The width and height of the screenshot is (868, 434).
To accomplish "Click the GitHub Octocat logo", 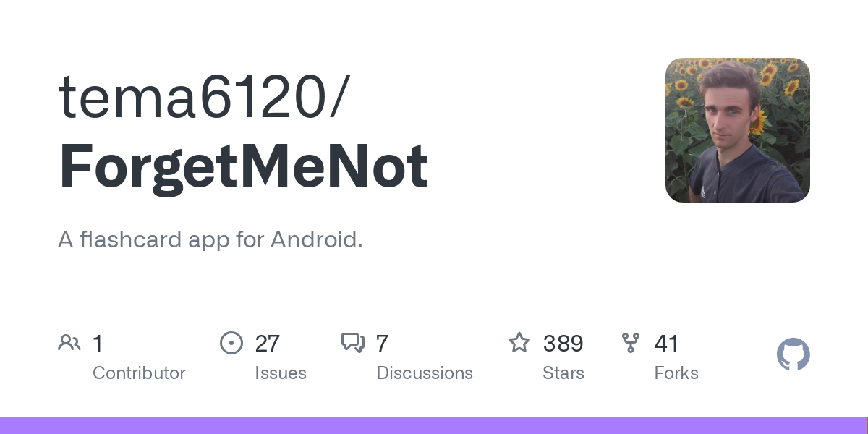I will (793, 355).
